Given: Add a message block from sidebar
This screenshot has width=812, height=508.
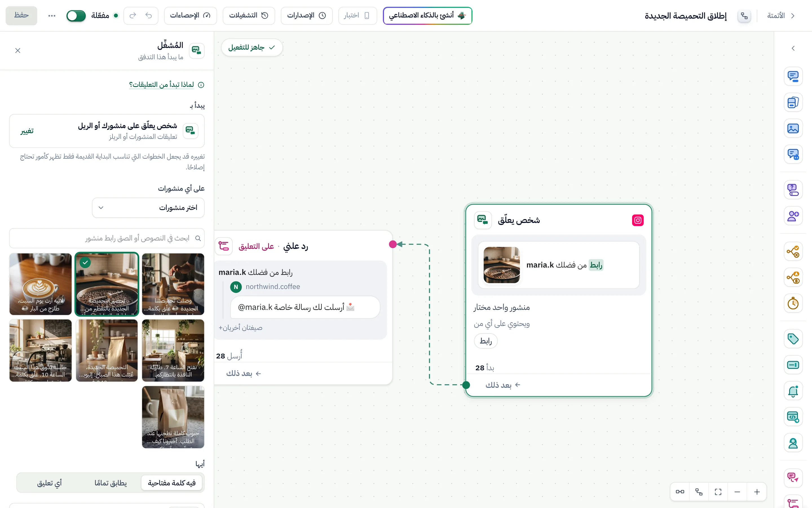Looking at the screenshot, I should [793, 76].
